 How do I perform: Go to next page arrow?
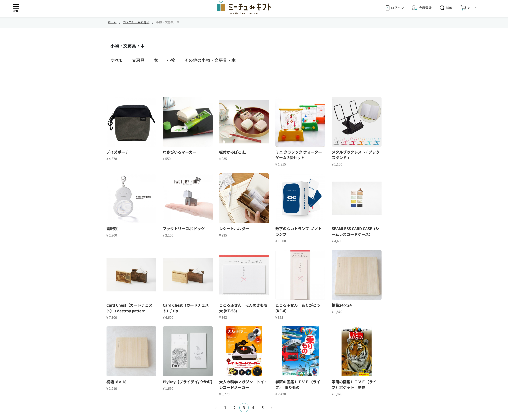272,408
